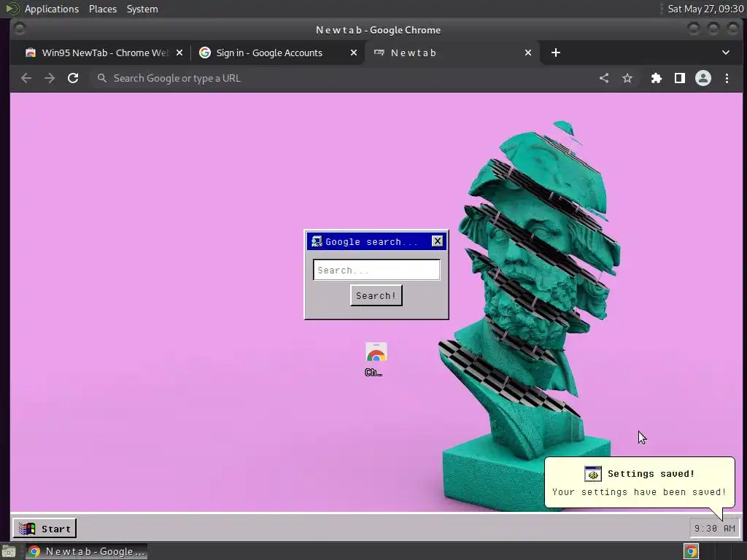Open the Applications menu
This screenshot has width=747, height=560.
point(52,9)
